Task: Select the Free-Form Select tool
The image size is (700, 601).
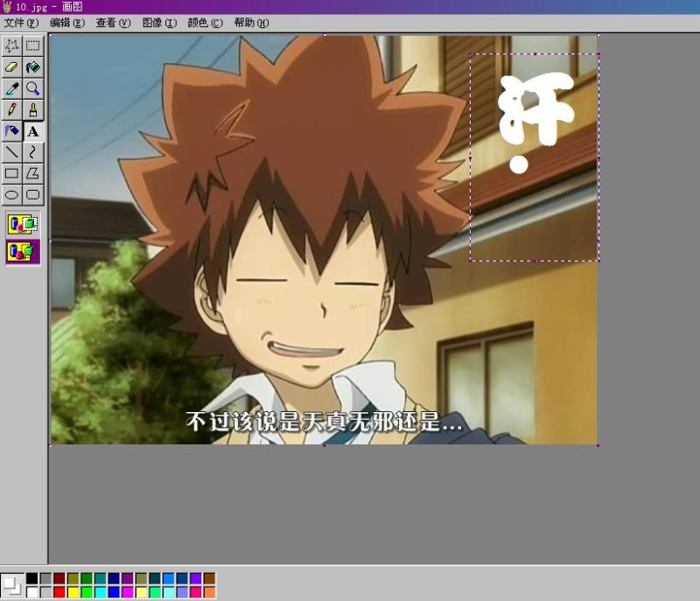Action: click(11, 45)
